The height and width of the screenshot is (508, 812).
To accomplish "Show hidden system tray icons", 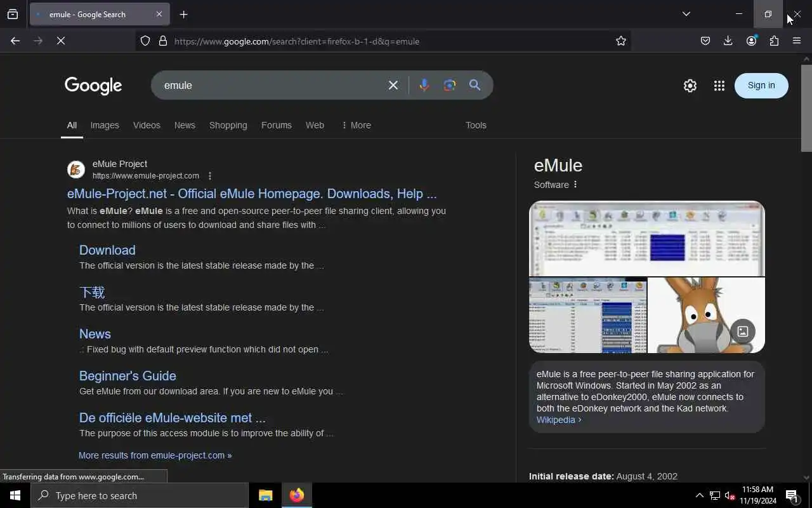I will click(x=699, y=495).
